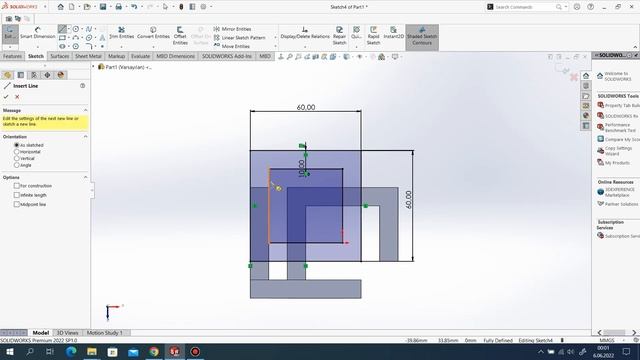Viewport: 640px width, 360px height.
Task: Click the Rapid Sketch tool
Action: (x=373, y=36)
